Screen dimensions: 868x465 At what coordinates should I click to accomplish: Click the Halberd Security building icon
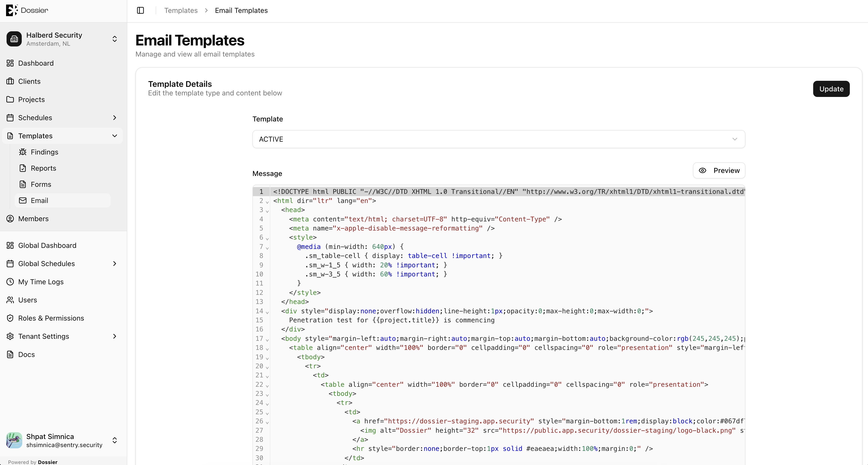[x=14, y=39]
